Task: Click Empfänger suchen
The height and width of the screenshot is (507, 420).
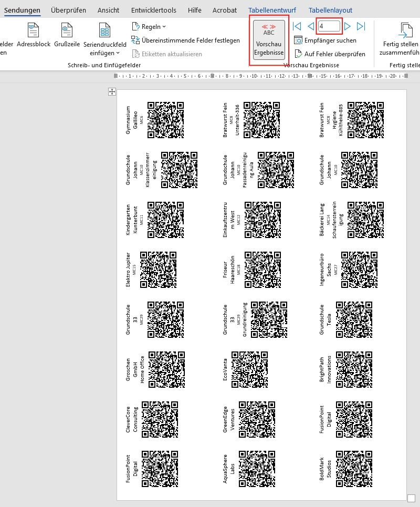Action: tap(325, 40)
